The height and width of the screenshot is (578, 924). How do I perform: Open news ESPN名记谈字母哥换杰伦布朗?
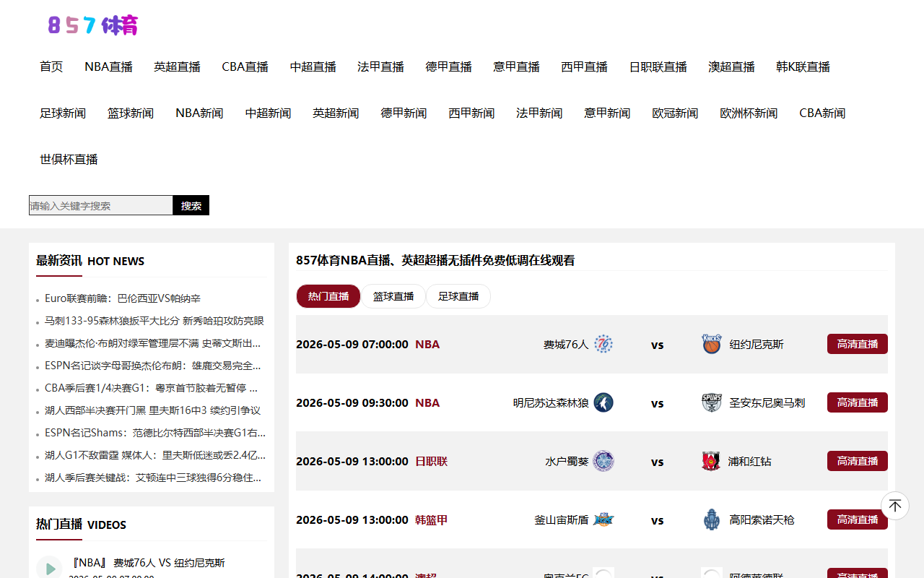(153, 366)
